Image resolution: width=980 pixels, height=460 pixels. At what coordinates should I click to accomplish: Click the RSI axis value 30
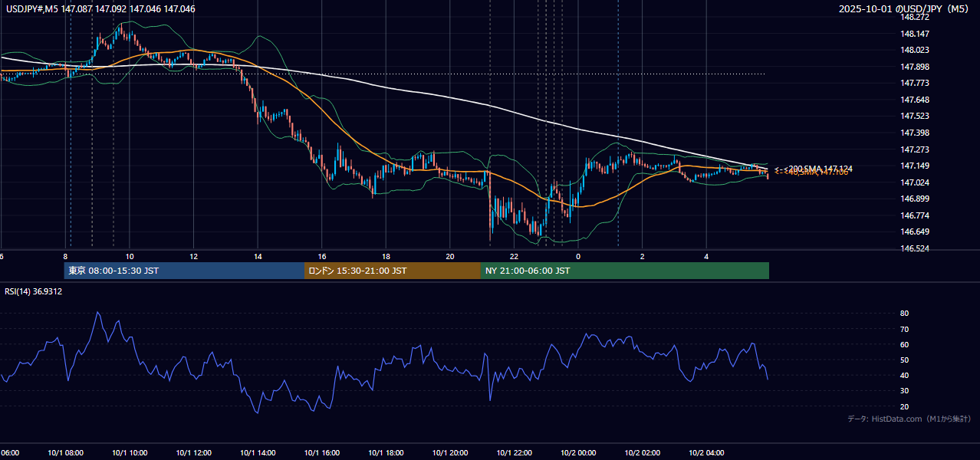pyautogui.click(x=905, y=390)
